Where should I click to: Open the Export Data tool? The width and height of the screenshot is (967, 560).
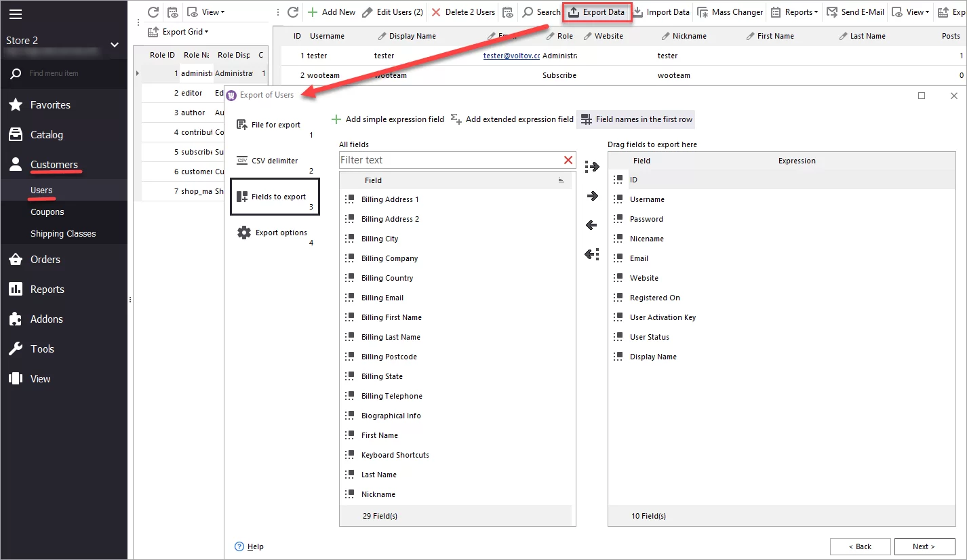coord(597,12)
